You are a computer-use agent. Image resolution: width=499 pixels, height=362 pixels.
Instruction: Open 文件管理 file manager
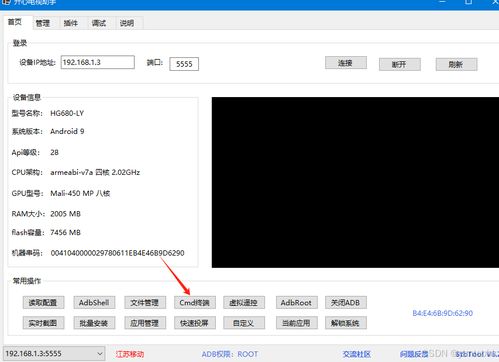145,303
